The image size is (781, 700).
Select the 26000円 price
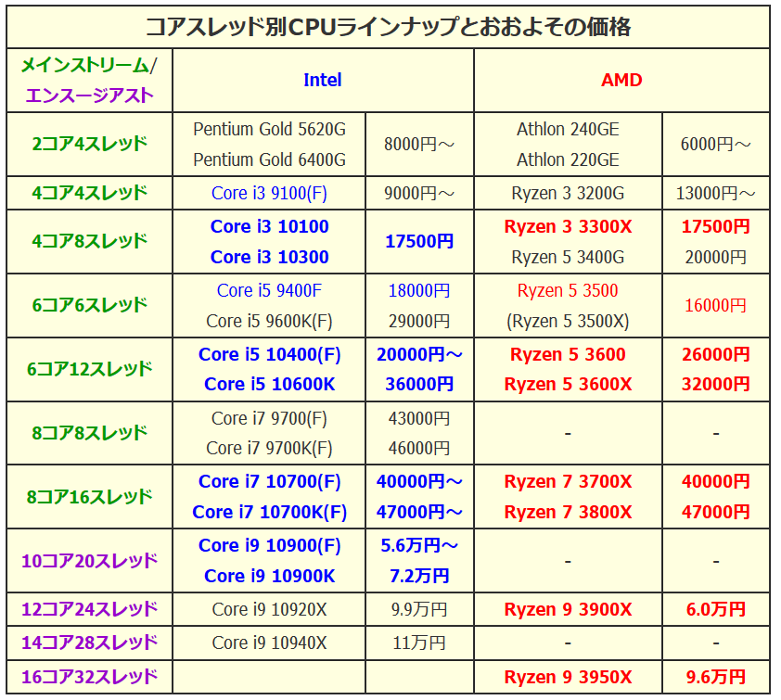(x=716, y=354)
